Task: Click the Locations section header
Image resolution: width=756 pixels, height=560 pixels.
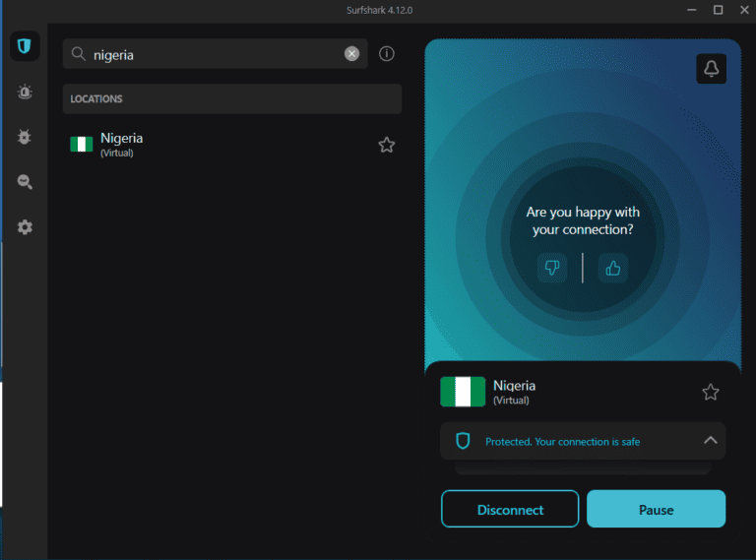Action: 231,99
